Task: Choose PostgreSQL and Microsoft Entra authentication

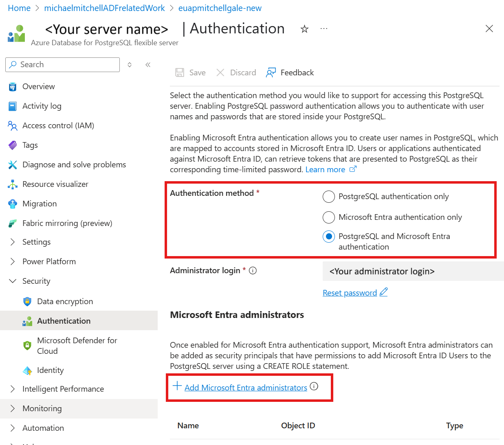Action: point(329,237)
